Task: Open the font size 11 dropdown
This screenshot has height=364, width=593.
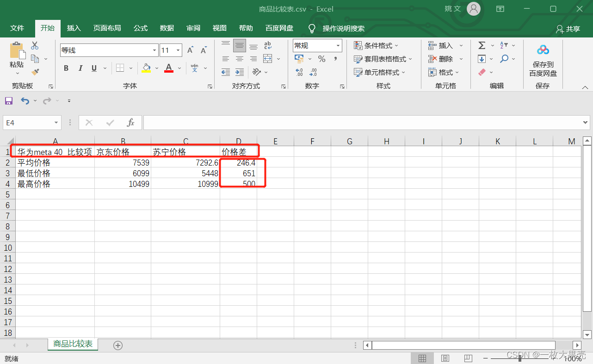Action: (178, 50)
